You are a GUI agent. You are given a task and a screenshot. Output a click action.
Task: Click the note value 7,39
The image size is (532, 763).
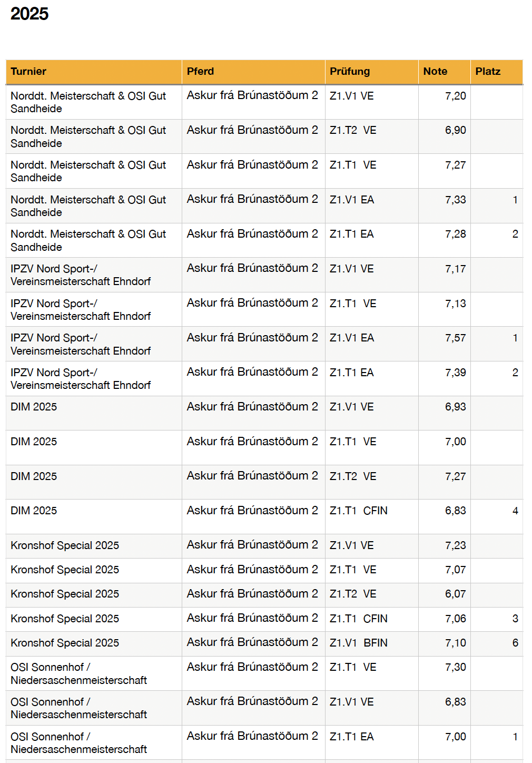pos(455,373)
